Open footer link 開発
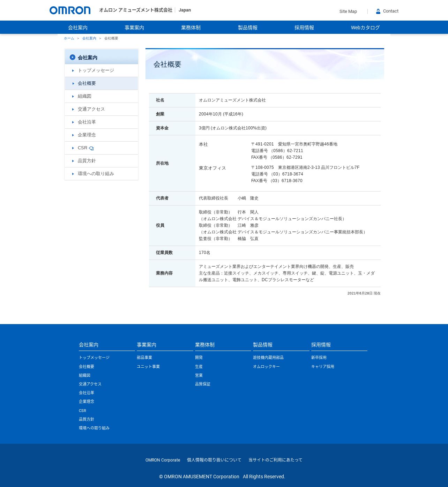Image resolution: width=448 pixels, height=487 pixels. point(199,358)
